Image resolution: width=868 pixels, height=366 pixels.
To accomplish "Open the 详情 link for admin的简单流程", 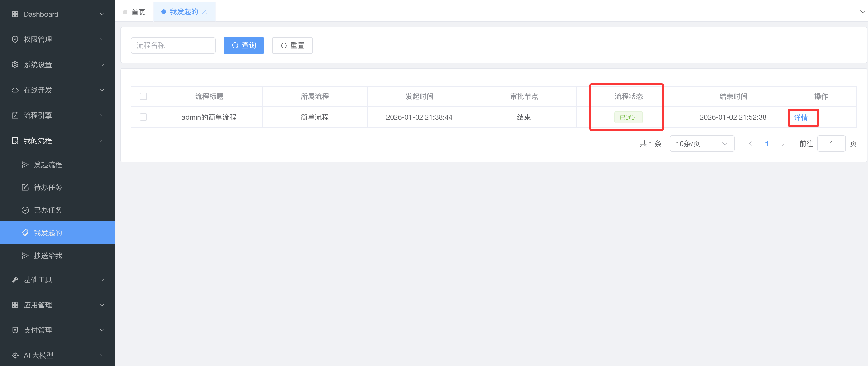I will (x=801, y=118).
